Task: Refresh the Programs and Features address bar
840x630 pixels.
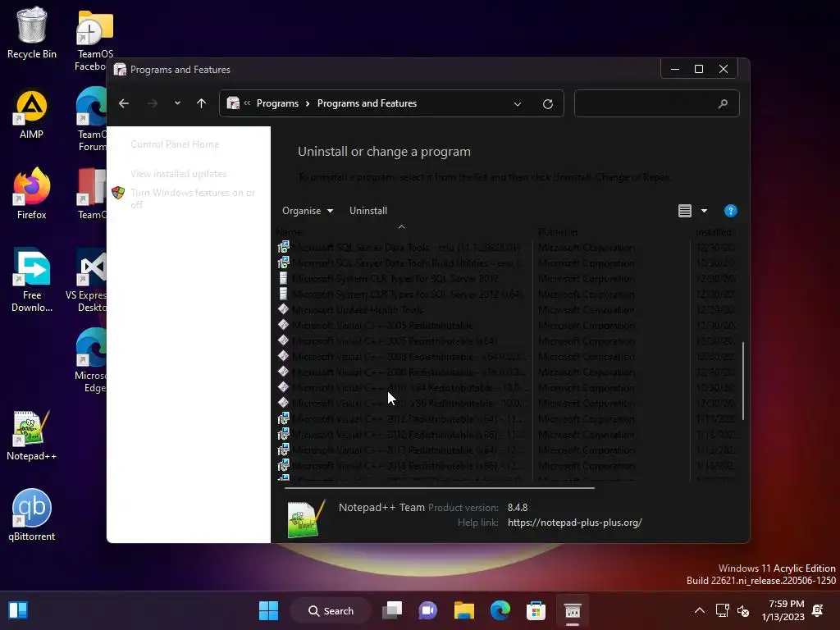Action: pyautogui.click(x=547, y=104)
